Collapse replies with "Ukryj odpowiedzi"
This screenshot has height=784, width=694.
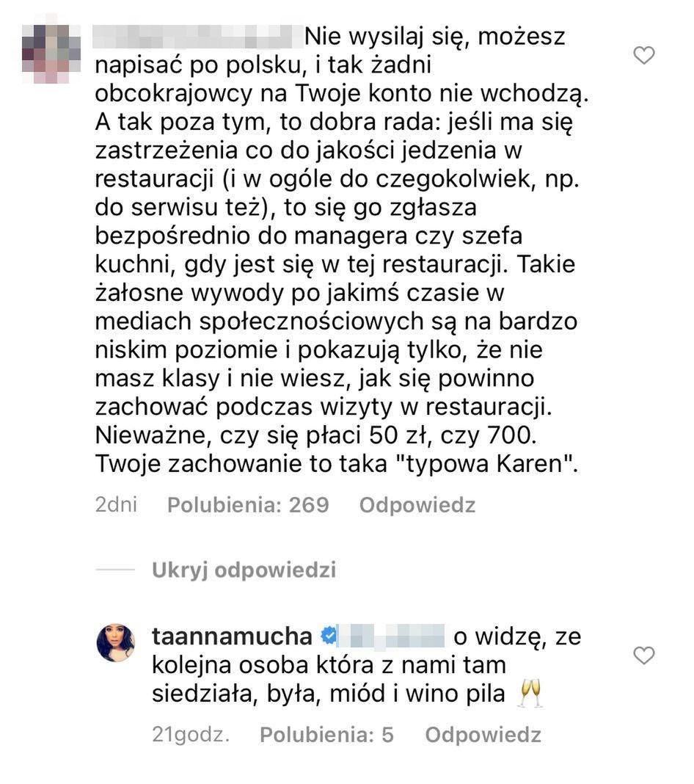244,570
